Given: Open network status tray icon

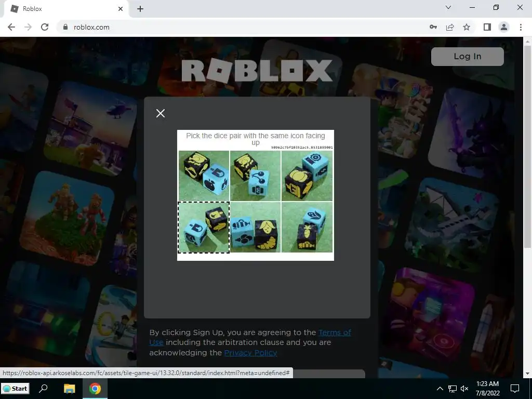Looking at the screenshot, I should coord(453,389).
